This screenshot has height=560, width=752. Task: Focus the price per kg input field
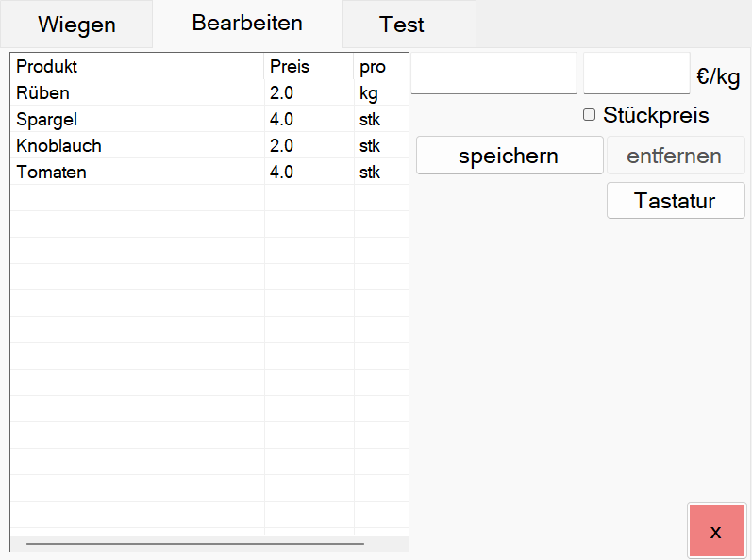636,74
